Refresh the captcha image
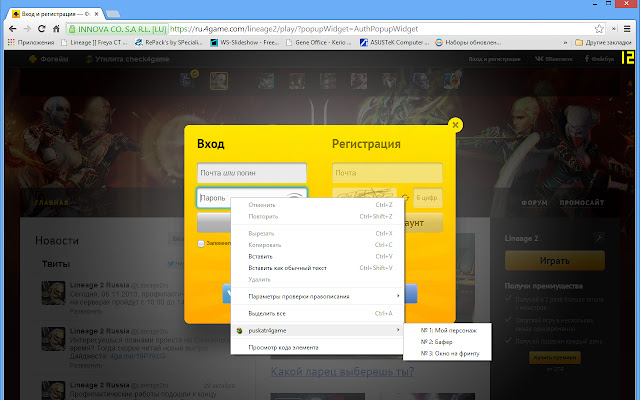The height and width of the screenshot is (400, 640). [405, 198]
